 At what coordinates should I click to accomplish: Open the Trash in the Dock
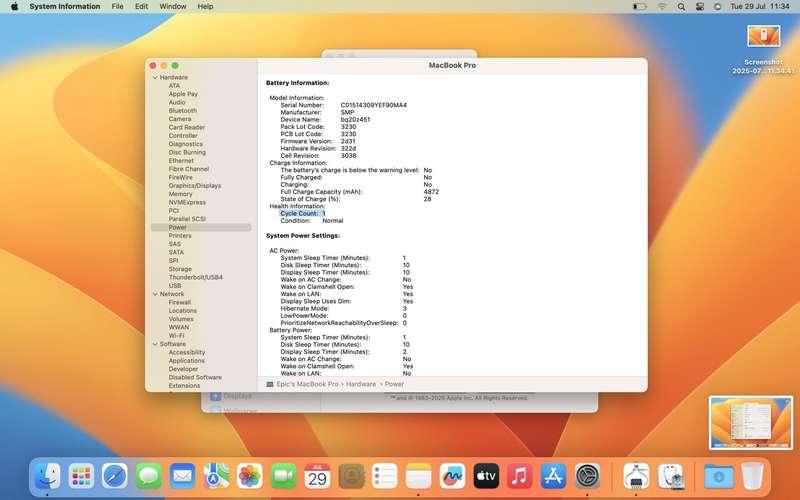coord(752,477)
